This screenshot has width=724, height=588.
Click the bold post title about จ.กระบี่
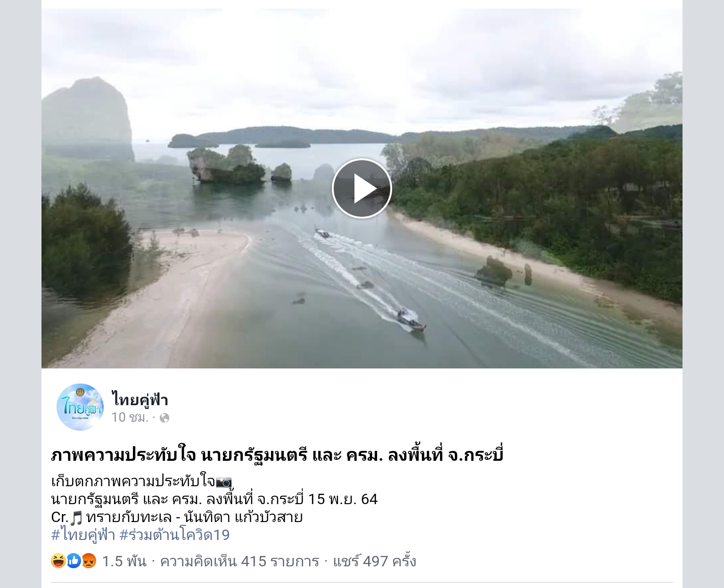coord(277,455)
